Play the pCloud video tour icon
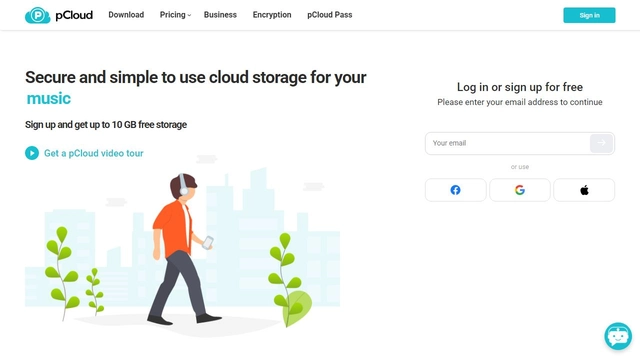The height and width of the screenshot is (360, 640). pos(32,153)
